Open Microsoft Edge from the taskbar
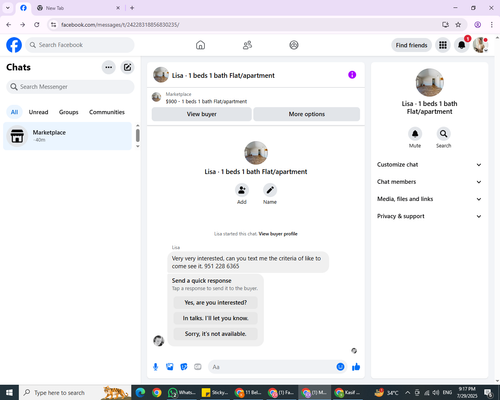 (x=140, y=393)
